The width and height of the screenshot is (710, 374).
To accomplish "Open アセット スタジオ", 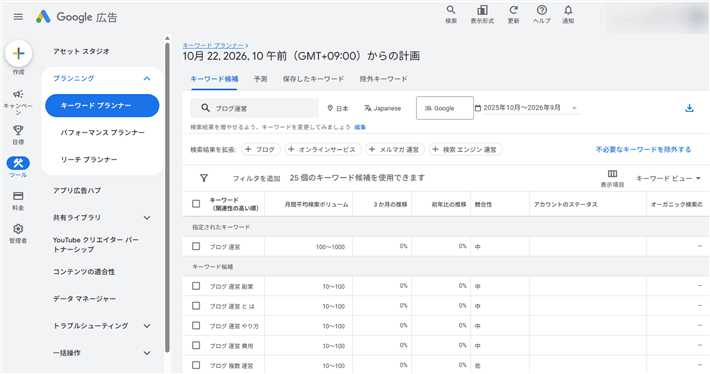I will [x=81, y=51].
